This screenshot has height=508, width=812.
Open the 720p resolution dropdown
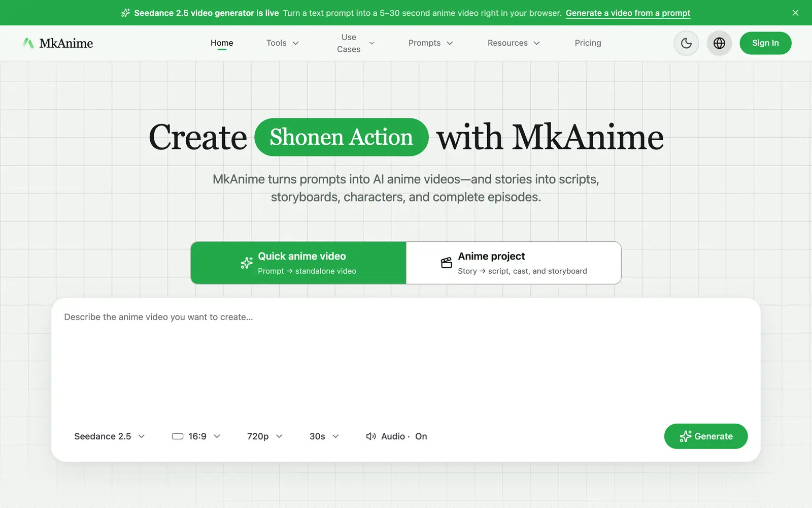point(264,436)
